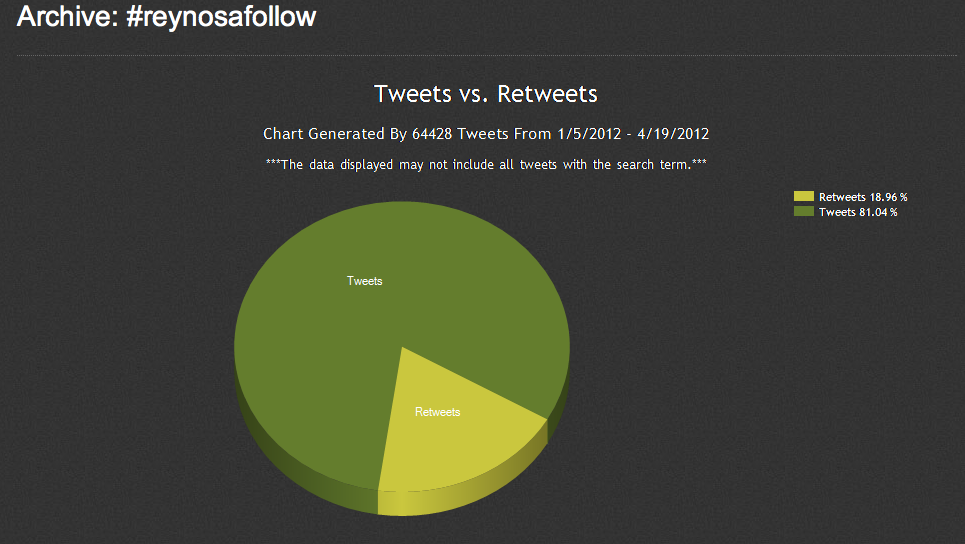Click the 81.04 % value in the legend
Screen dimensions: 965x544
click(878, 212)
